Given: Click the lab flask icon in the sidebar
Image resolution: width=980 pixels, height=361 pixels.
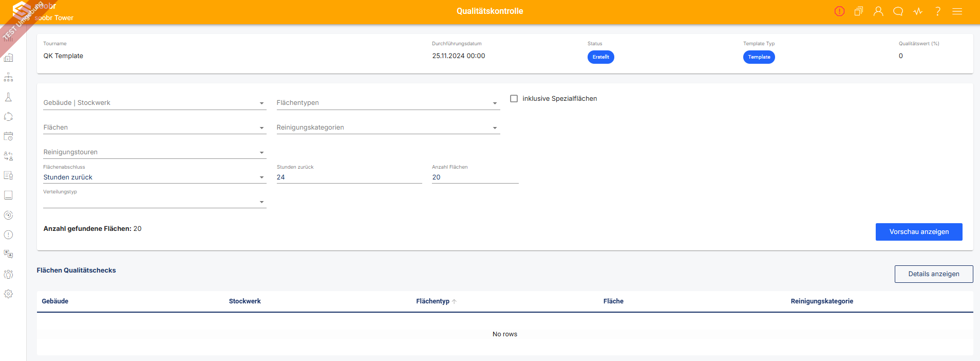Looking at the screenshot, I should [x=8, y=97].
